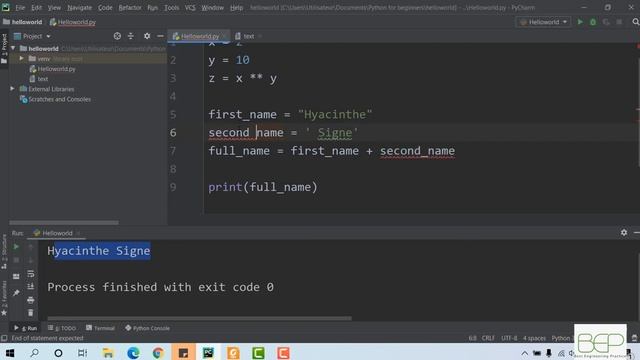This screenshot has height=360, width=640.
Task: Select the Helloworld run tab
Action: point(57,233)
